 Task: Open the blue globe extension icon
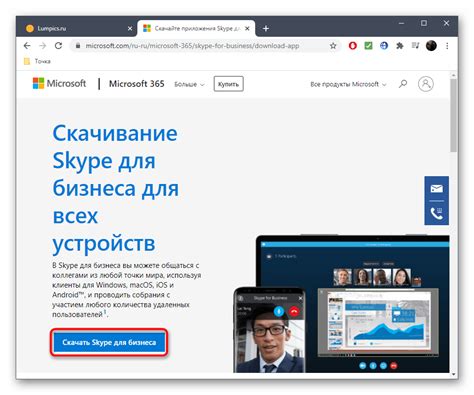[x=384, y=46]
